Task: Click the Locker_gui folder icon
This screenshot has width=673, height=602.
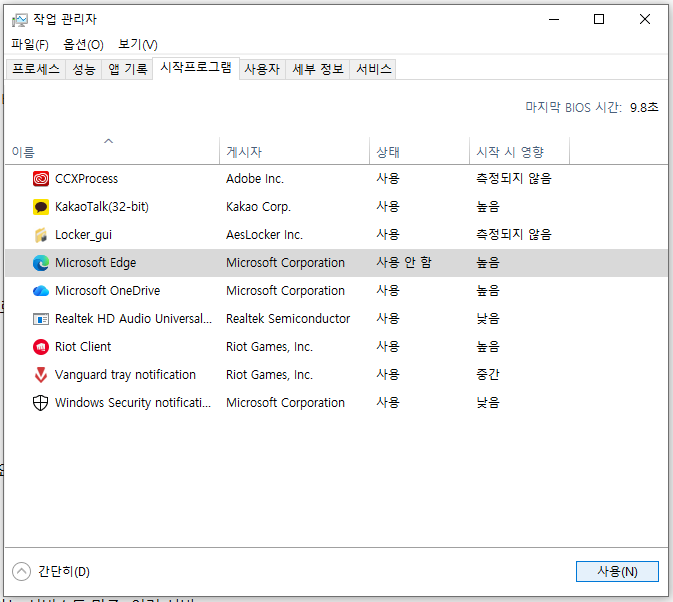Action: [41, 235]
